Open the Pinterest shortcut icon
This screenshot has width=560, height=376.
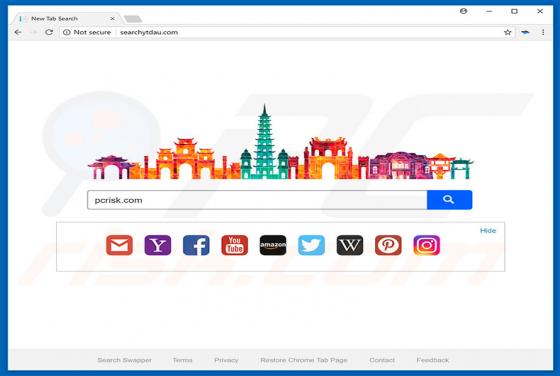coord(388,245)
